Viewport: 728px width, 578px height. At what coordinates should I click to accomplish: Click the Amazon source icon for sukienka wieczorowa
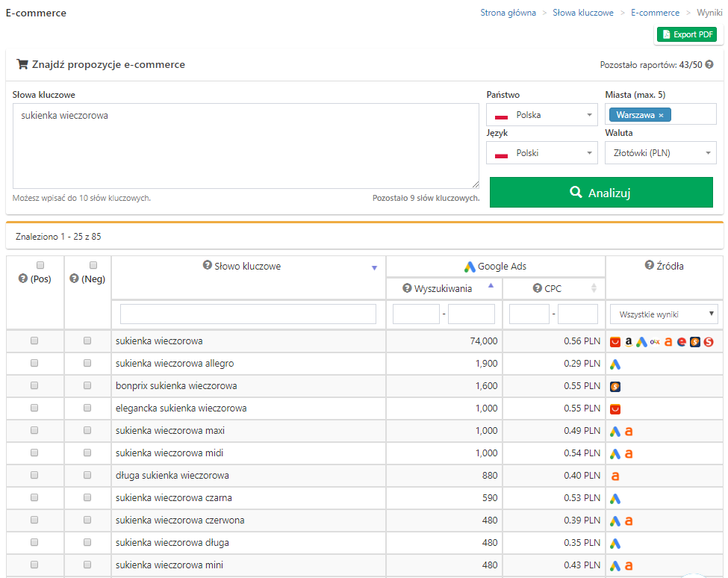click(x=629, y=341)
